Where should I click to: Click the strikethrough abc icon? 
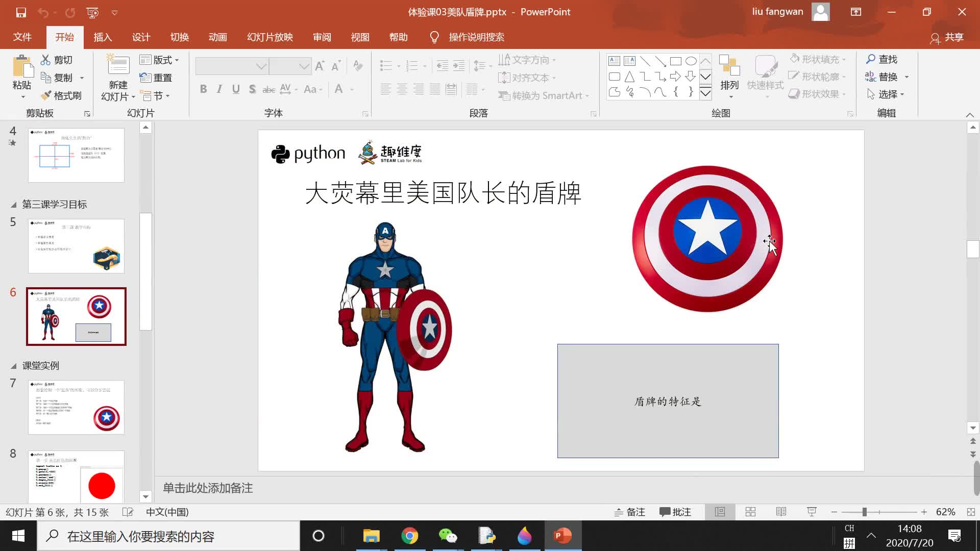point(269,89)
